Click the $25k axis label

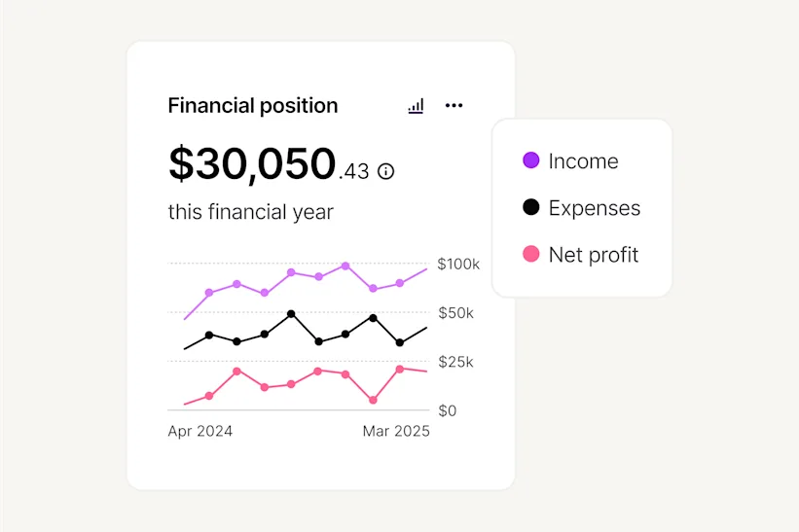pyautogui.click(x=455, y=362)
